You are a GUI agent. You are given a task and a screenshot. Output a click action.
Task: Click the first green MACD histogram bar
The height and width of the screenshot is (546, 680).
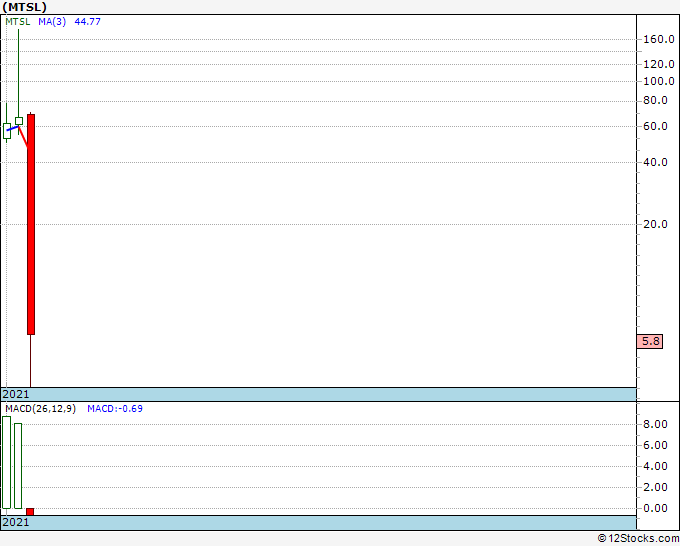7,462
